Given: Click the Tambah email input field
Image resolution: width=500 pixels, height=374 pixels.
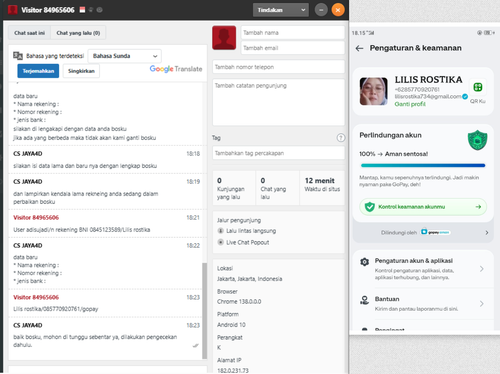Looking at the screenshot, I should [293, 48].
